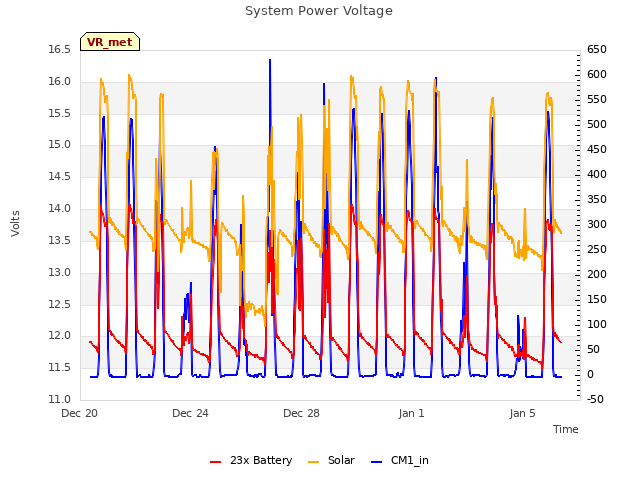Viewport: 640px width, 480px height.
Task: Click the Dec 28 x-axis tick label
Action: tap(301, 413)
